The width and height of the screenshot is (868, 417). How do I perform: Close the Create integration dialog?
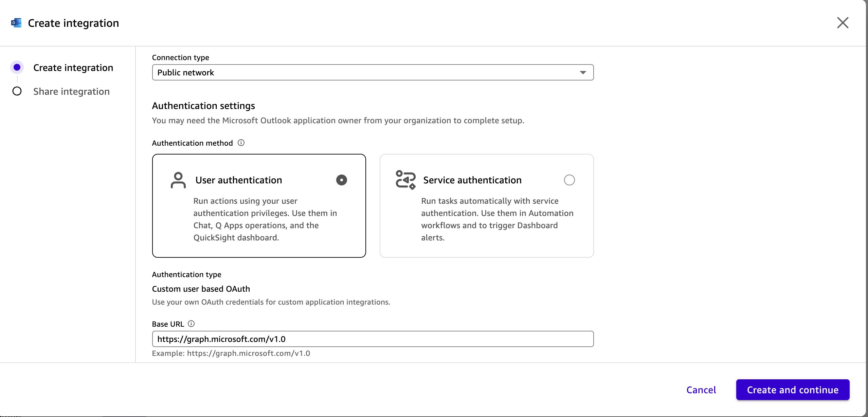pos(843,23)
